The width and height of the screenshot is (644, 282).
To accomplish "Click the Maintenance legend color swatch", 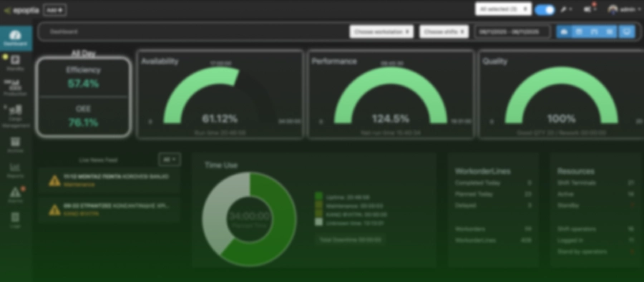I will (319, 205).
